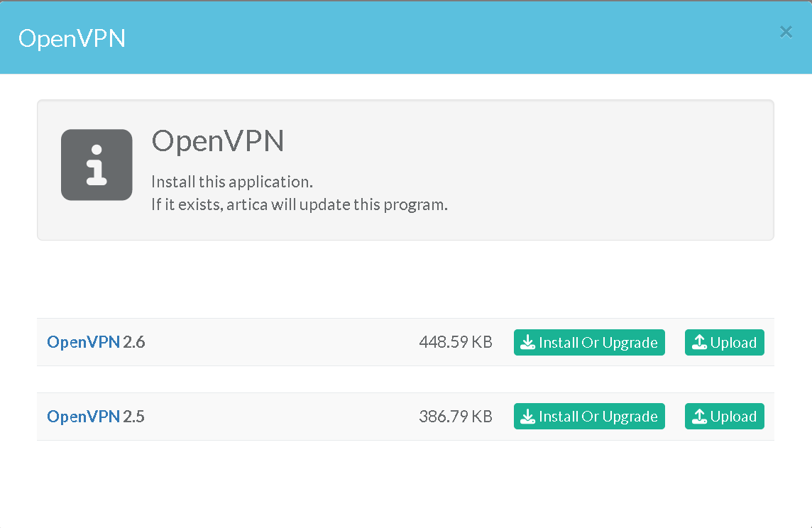Click the gray info icon
The image size is (812, 528).
[97, 165]
